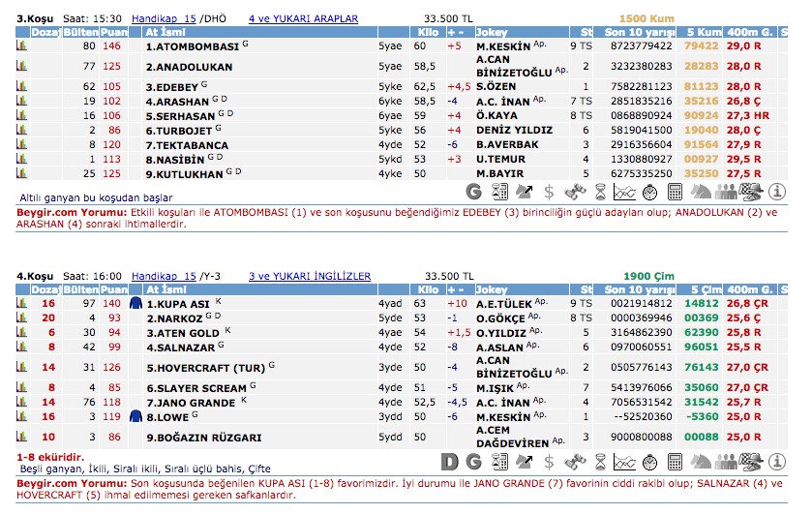Click the horse heads icon under race 3
Screen dimensions: 812x514
pos(701,192)
